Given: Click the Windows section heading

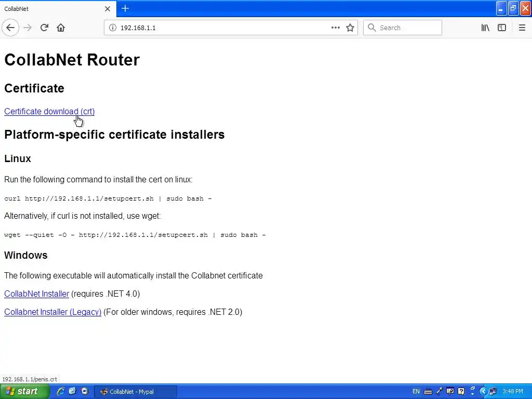Looking at the screenshot, I should tap(26, 255).
